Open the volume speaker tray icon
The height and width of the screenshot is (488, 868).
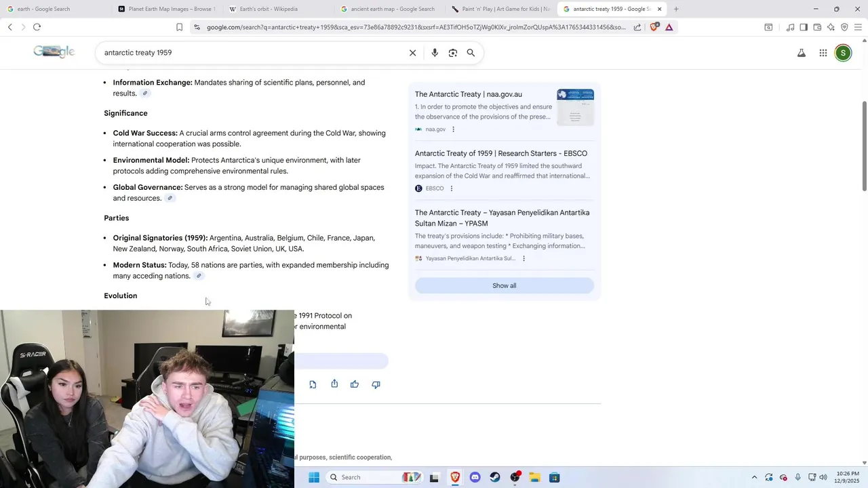tap(823, 477)
